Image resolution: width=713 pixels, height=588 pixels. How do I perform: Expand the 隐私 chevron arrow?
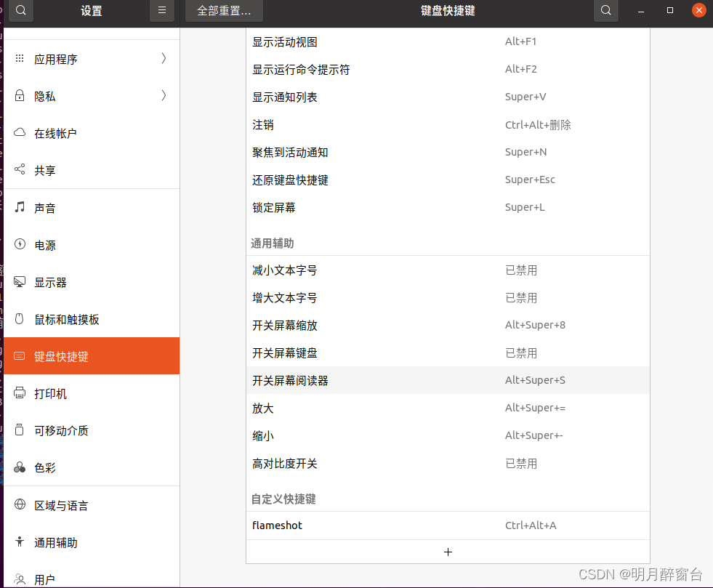164,95
